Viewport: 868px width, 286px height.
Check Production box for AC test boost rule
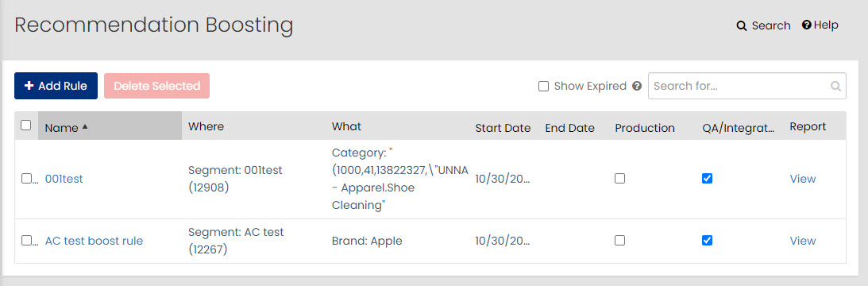[x=620, y=241]
